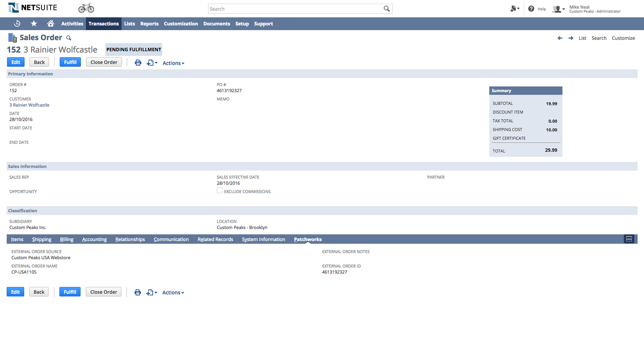Open the Activities menu
The width and height of the screenshot is (644, 354).
click(x=72, y=24)
